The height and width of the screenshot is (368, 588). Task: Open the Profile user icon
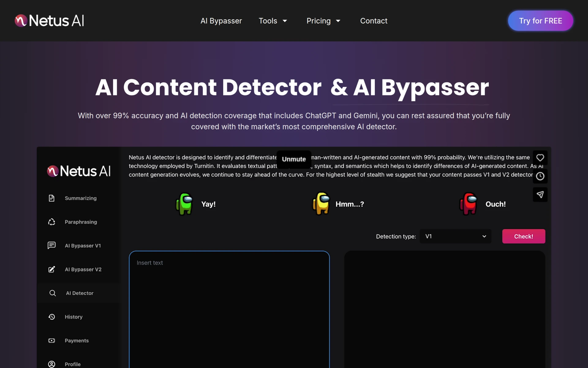(51, 364)
